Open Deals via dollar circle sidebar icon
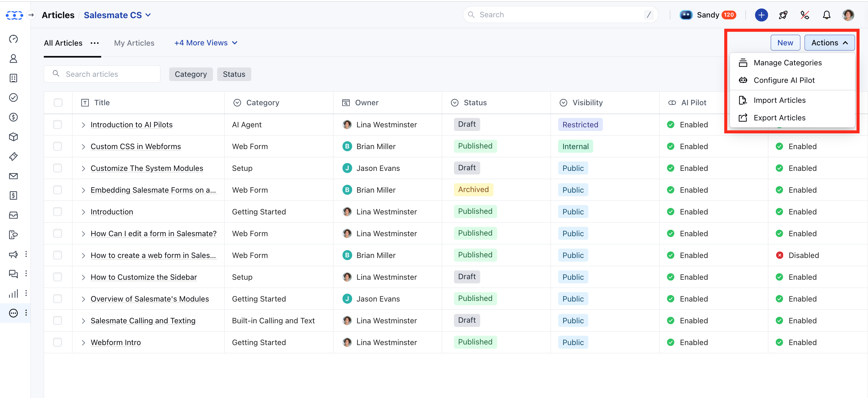The image size is (868, 398). 14,117
